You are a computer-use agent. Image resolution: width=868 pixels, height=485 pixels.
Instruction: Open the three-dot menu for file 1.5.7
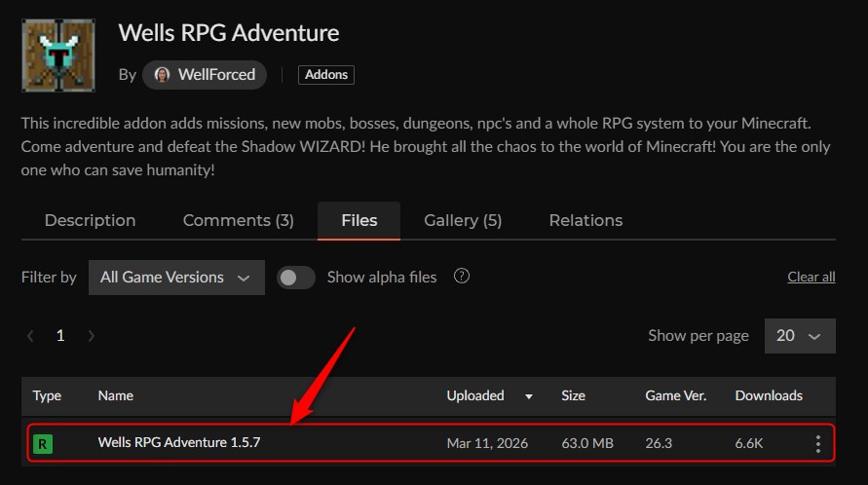(x=818, y=444)
